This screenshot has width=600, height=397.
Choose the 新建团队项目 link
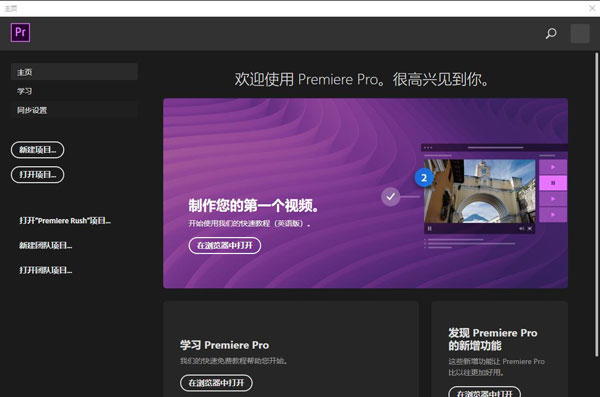pyautogui.click(x=46, y=245)
